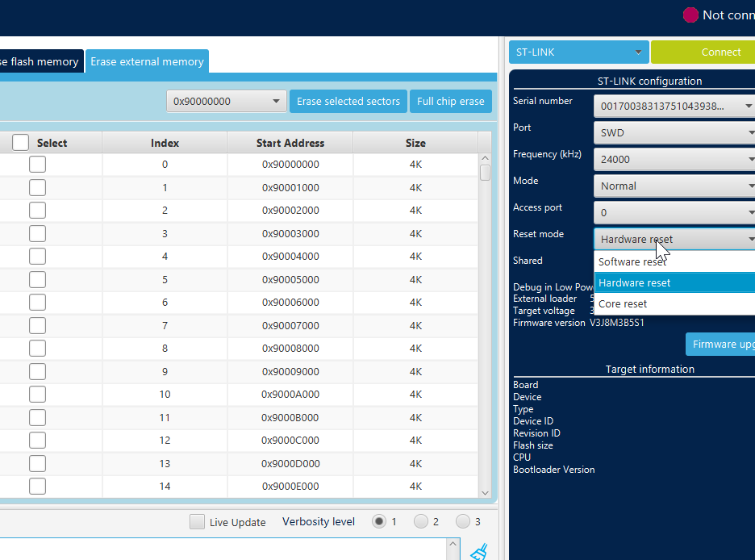Select sector checkbox for address 0x90002000
755x560 pixels.
pos(37,211)
